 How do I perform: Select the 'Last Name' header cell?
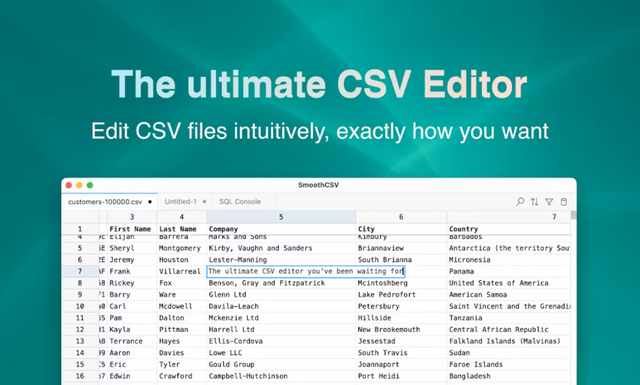tap(182, 229)
